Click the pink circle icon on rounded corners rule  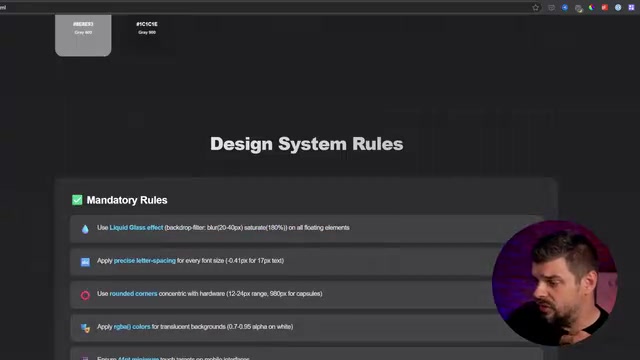pos(85,295)
